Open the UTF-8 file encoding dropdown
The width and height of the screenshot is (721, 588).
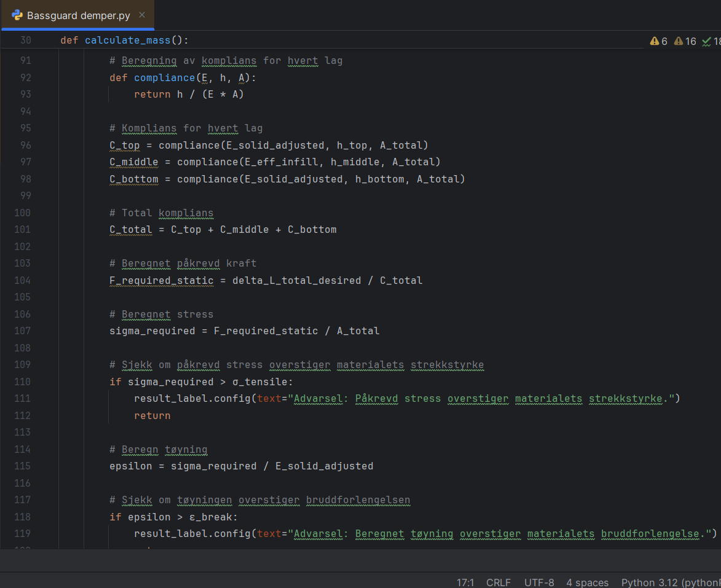click(x=539, y=582)
